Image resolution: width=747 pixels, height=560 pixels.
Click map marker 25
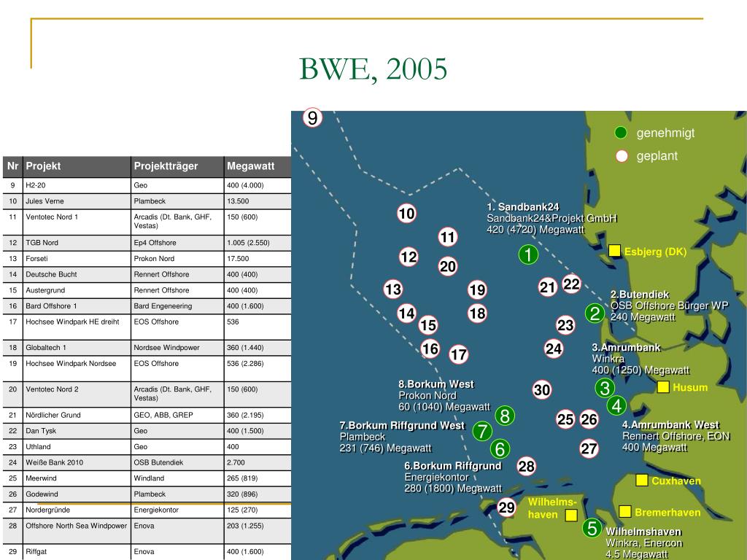point(565,419)
